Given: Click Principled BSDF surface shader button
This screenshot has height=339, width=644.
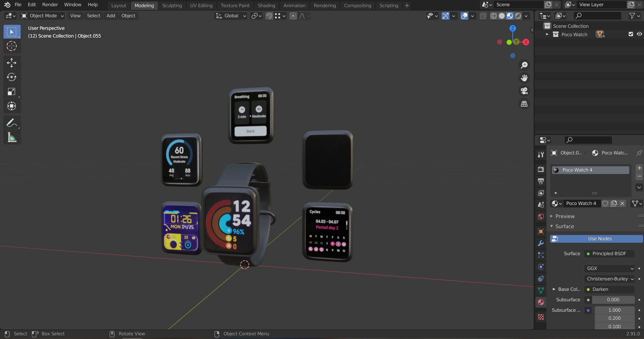Looking at the screenshot, I should pos(609,253).
